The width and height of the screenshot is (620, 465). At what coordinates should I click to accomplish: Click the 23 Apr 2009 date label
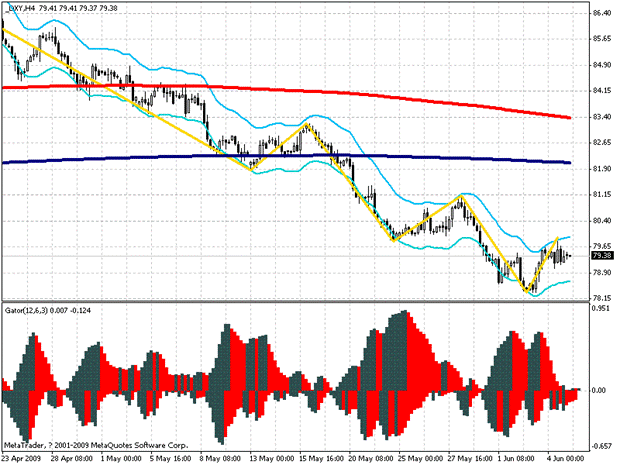(22, 458)
